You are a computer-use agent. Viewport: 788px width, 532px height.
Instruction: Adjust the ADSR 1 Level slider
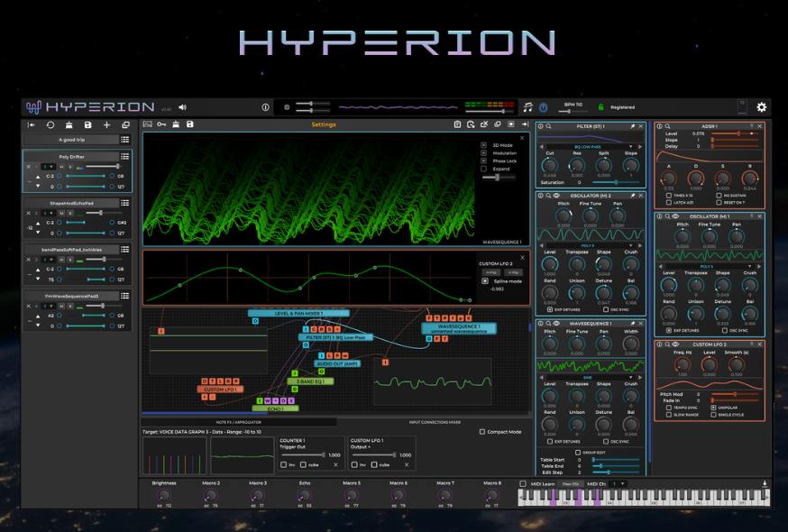(735, 133)
